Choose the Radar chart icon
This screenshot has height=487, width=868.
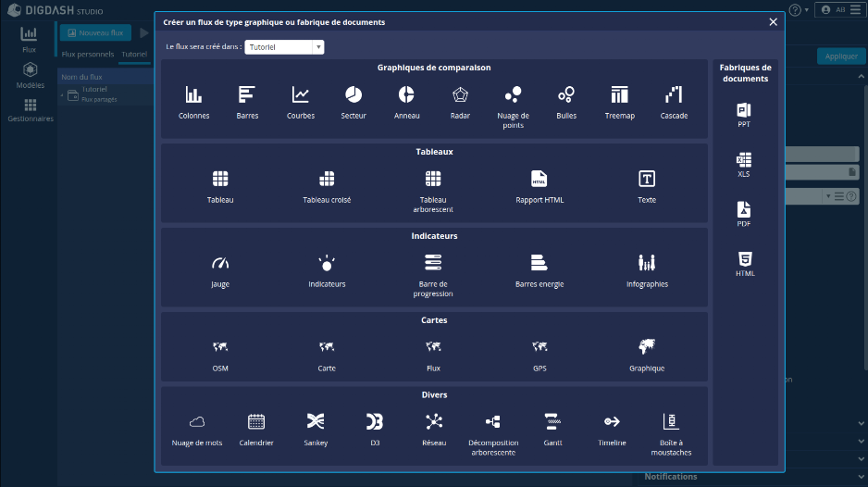point(460,95)
